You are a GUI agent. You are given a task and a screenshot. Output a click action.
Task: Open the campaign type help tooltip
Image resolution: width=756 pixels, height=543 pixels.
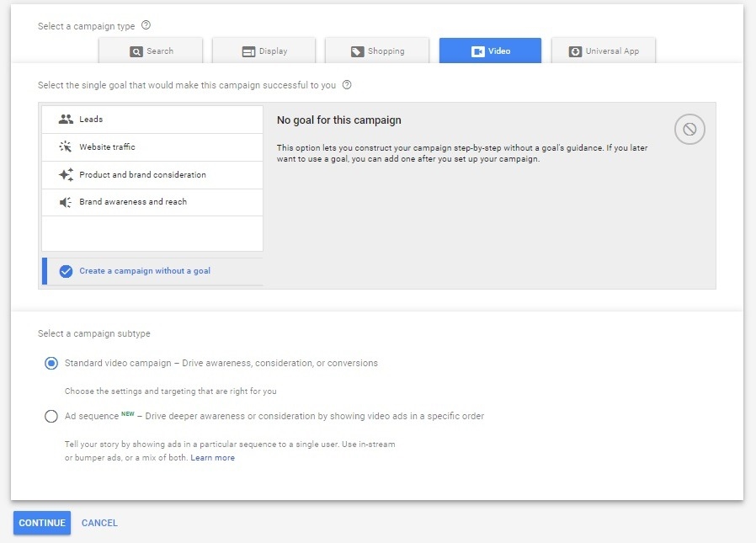point(145,25)
